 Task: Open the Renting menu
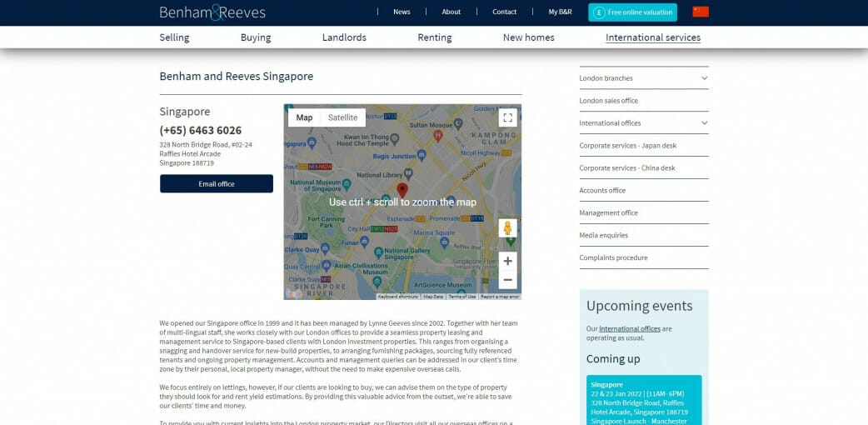coord(435,37)
